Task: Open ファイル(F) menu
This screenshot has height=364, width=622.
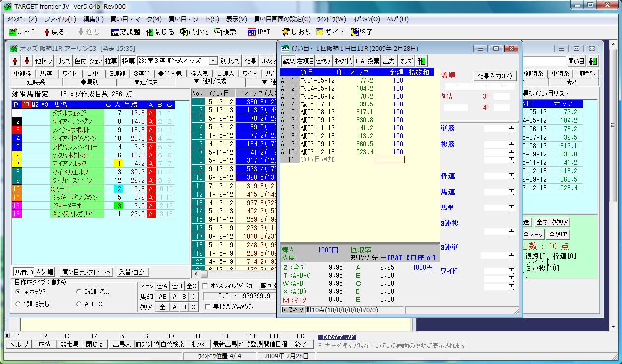Action: pyautogui.click(x=60, y=19)
